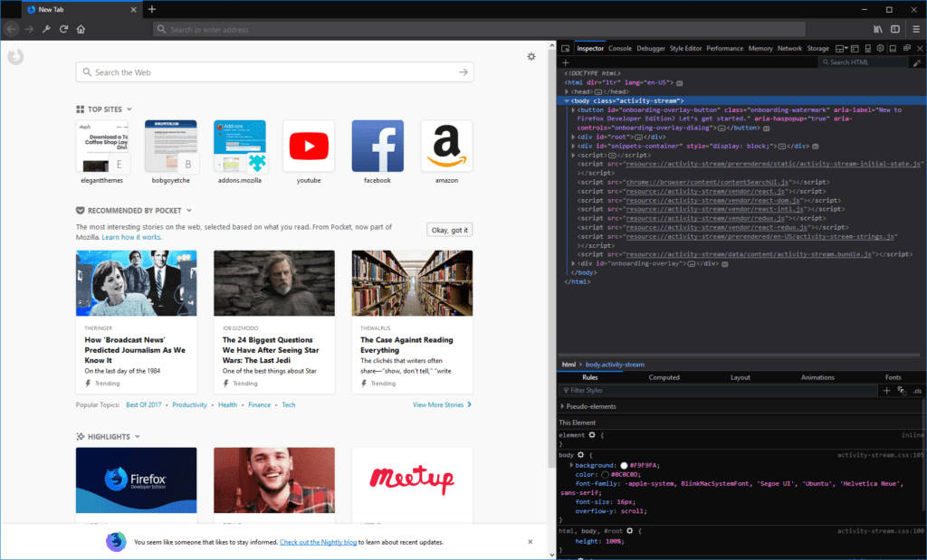Select the element picker in DevTools

(567, 48)
